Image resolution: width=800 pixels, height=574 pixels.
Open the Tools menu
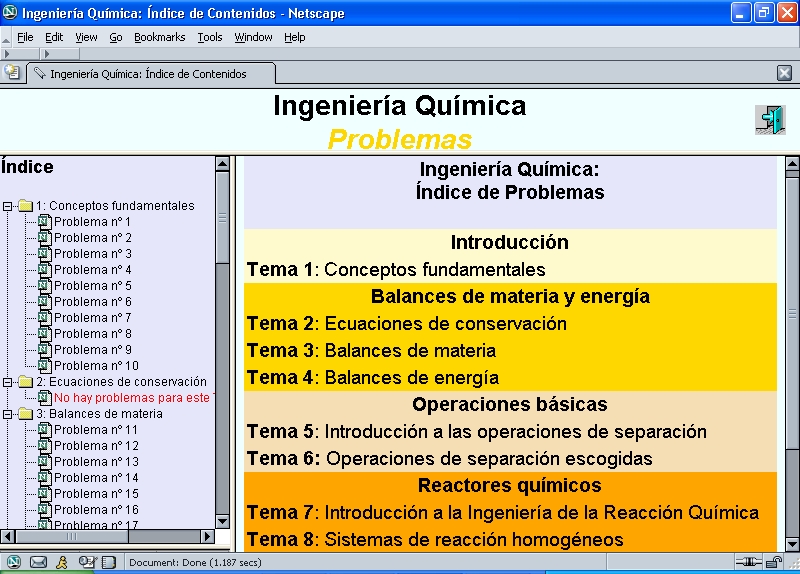pyautogui.click(x=210, y=37)
